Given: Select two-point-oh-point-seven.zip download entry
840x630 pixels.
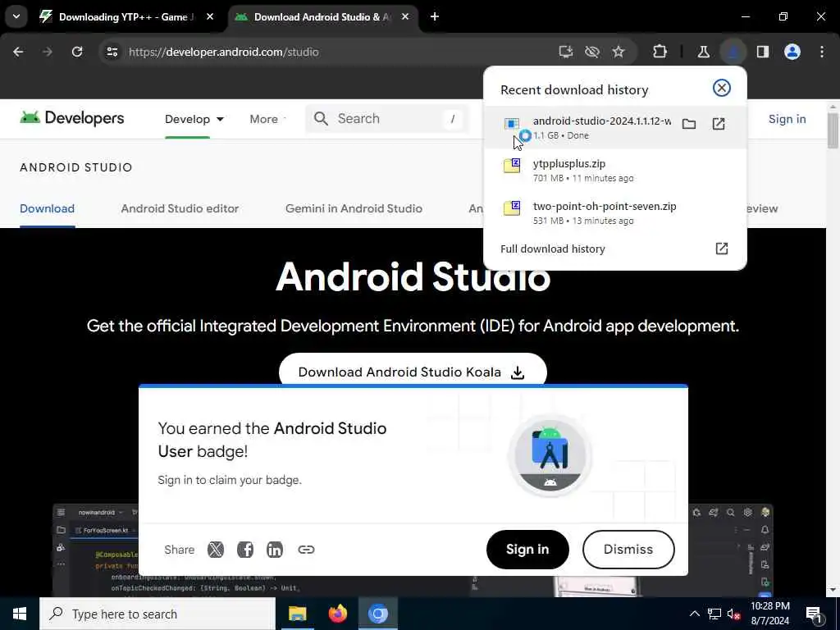Looking at the screenshot, I should click(615, 212).
